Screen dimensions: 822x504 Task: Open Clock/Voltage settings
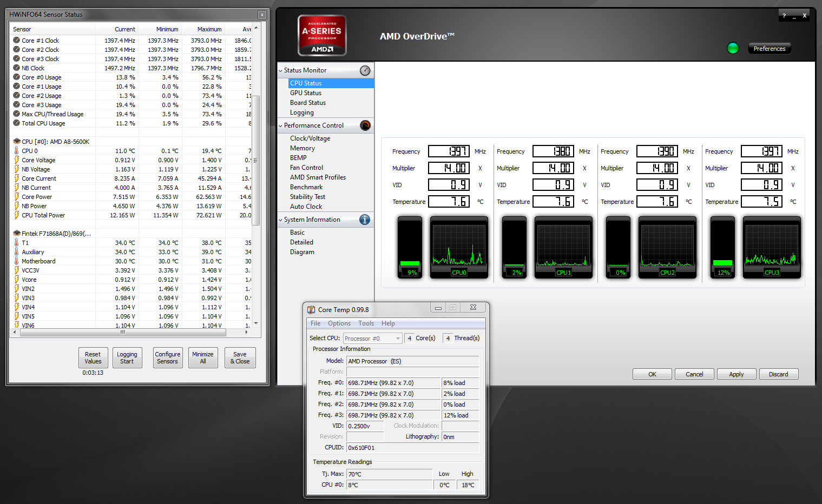310,138
